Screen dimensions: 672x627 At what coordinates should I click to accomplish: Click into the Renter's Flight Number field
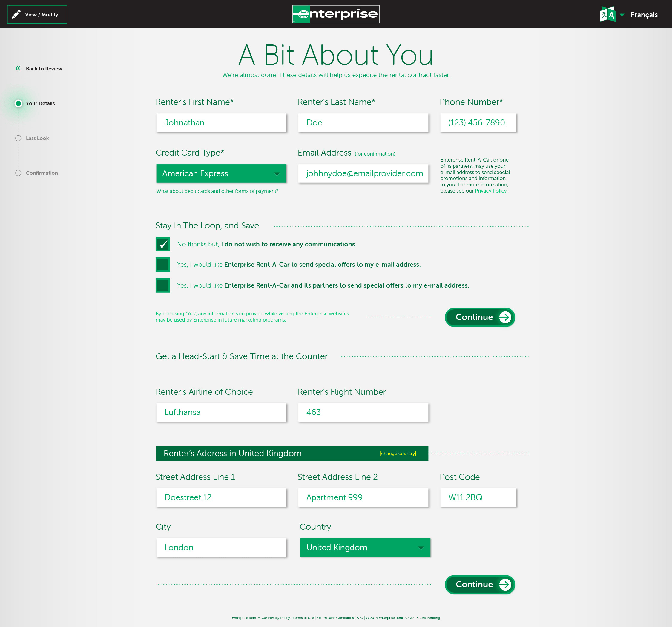click(x=363, y=412)
